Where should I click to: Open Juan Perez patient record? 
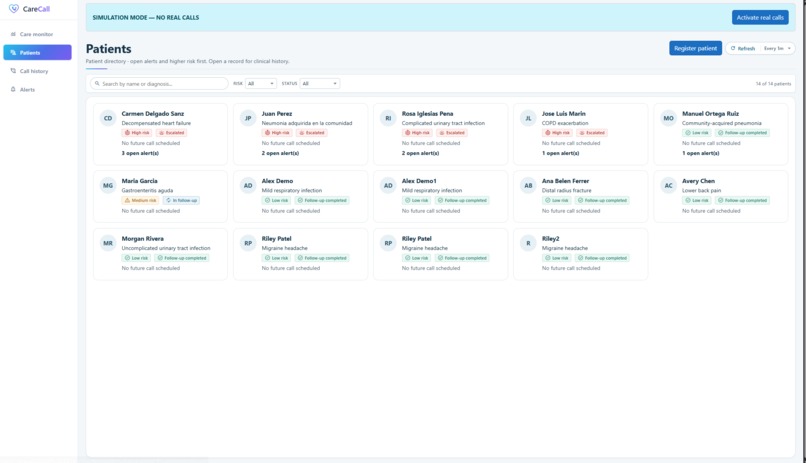click(301, 134)
